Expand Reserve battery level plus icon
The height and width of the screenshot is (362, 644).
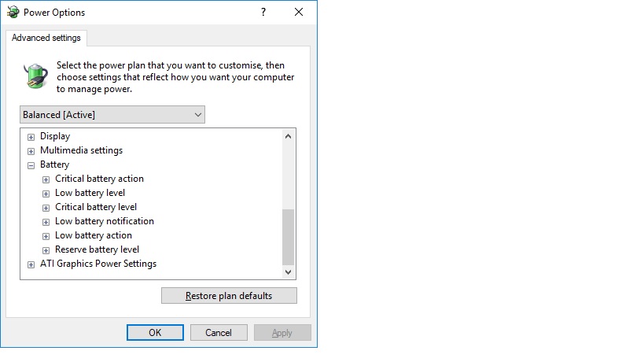(x=46, y=250)
